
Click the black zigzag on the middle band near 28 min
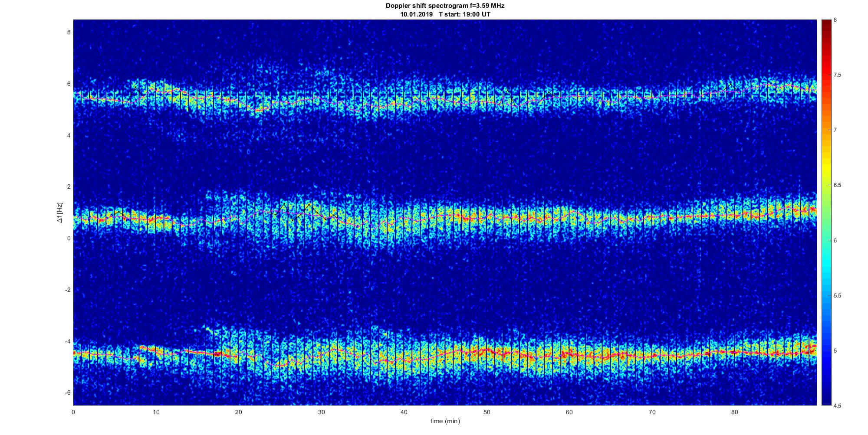click(x=309, y=206)
